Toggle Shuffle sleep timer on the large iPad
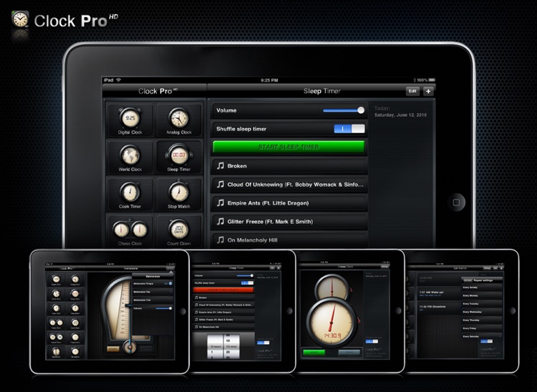The height and width of the screenshot is (392, 537). pyautogui.click(x=349, y=129)
